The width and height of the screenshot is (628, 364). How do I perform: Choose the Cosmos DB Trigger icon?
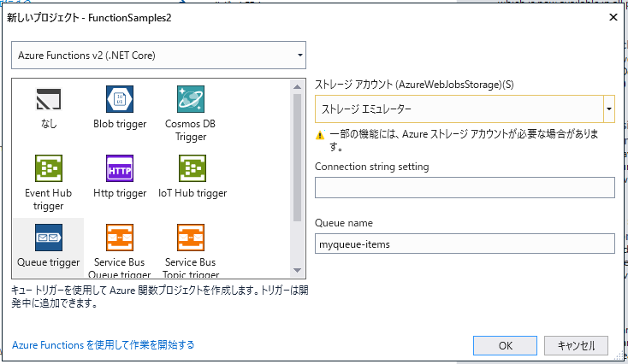(x=191, y=99)
